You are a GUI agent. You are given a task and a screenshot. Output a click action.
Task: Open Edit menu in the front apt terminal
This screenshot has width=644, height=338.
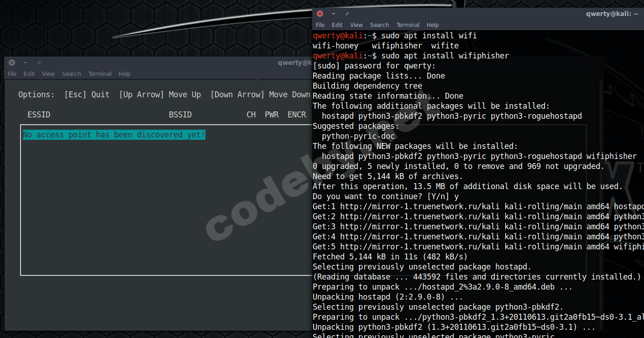pos(337,25)
